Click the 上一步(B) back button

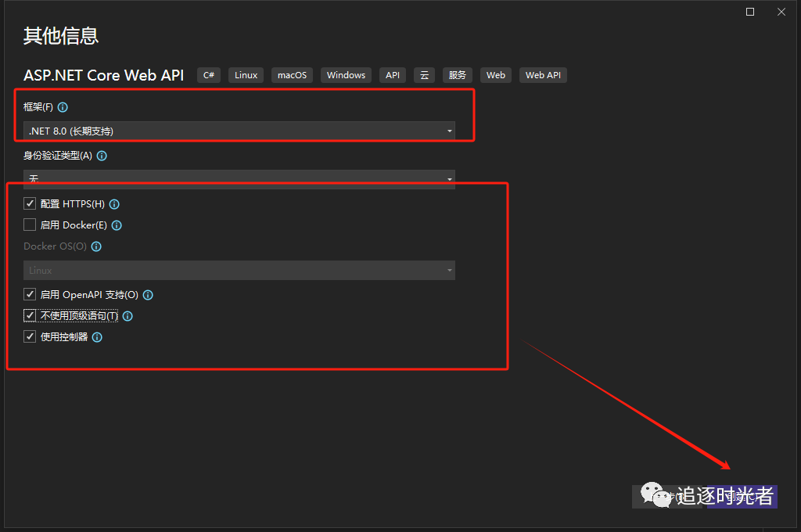(667, 497)
